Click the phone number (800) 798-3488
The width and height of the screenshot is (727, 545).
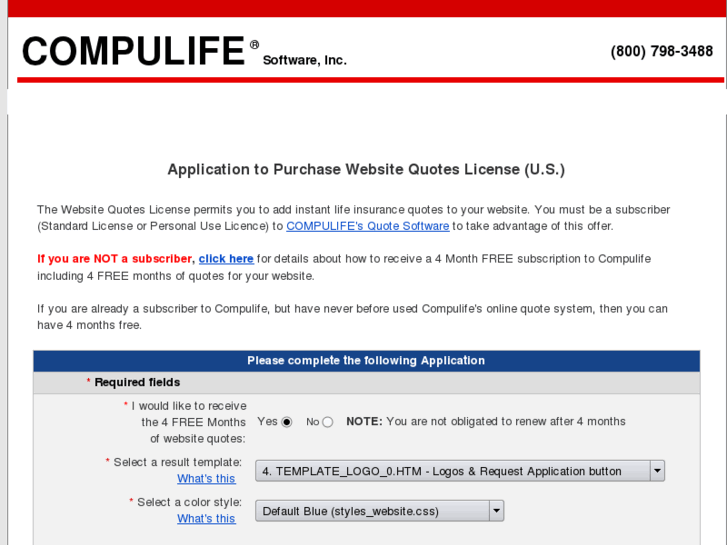[x=662, y=51]
